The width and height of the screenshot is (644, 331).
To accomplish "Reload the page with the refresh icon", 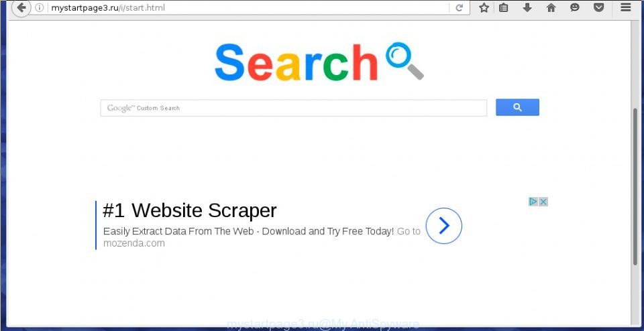I will coord(459,8).
